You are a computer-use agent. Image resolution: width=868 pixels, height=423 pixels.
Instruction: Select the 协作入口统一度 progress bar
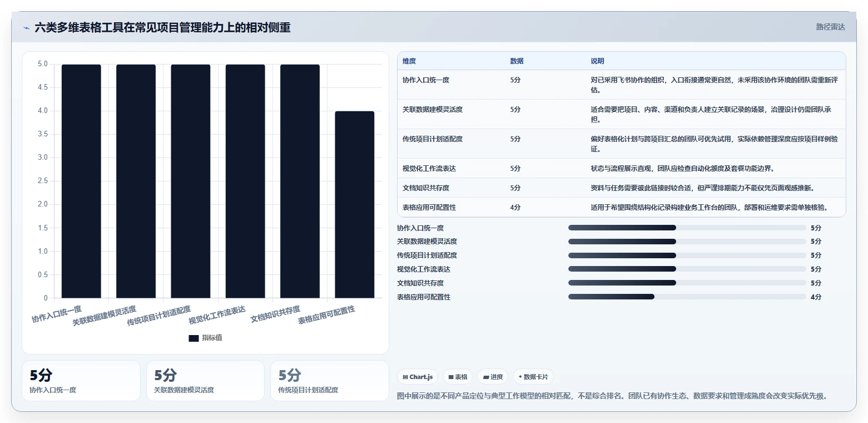[x=687, y=228]
